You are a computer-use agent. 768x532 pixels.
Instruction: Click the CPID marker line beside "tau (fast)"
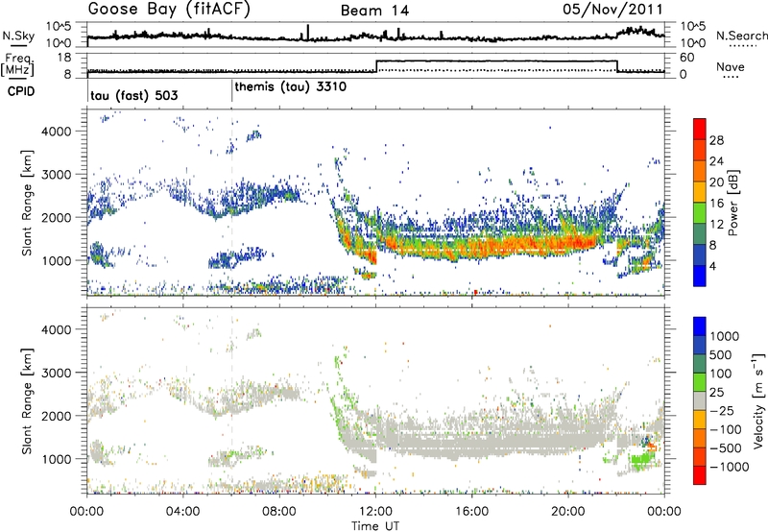tap(88, 91)
